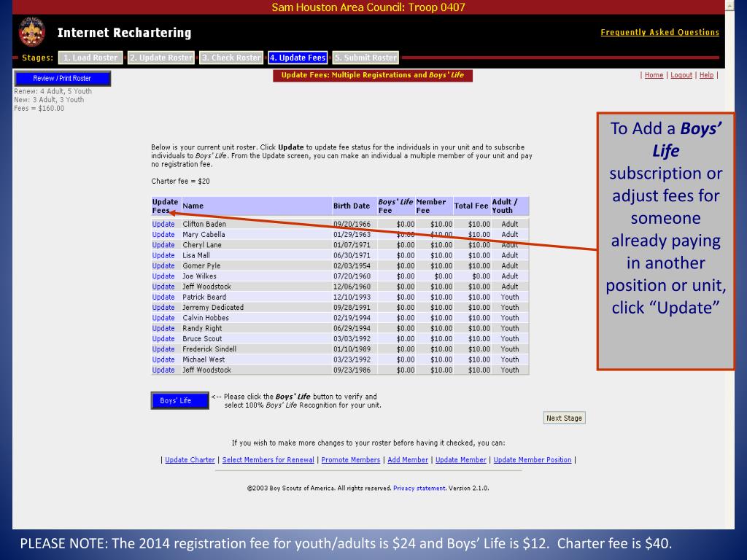
Task: Go to stage 5 Submit Roster
Action: 365,58
